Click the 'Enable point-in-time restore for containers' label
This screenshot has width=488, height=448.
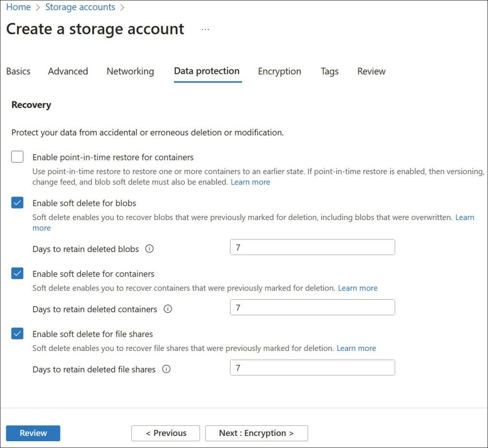113,157
